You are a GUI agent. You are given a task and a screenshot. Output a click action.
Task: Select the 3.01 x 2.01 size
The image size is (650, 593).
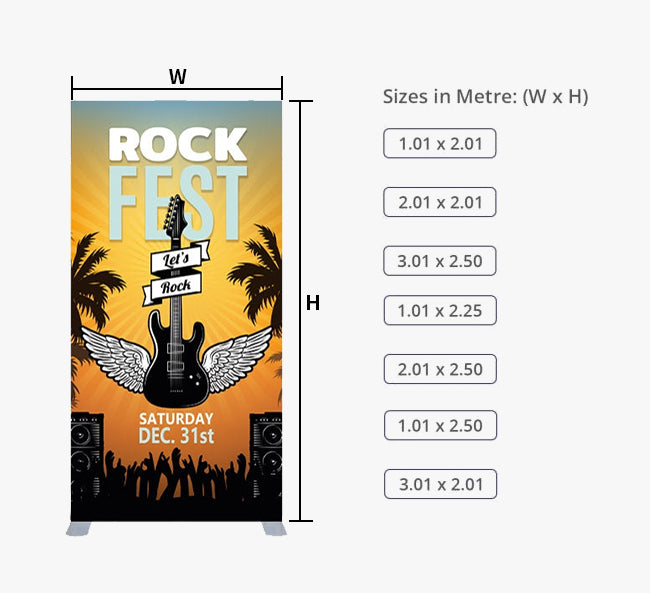(x=440, y=485)
